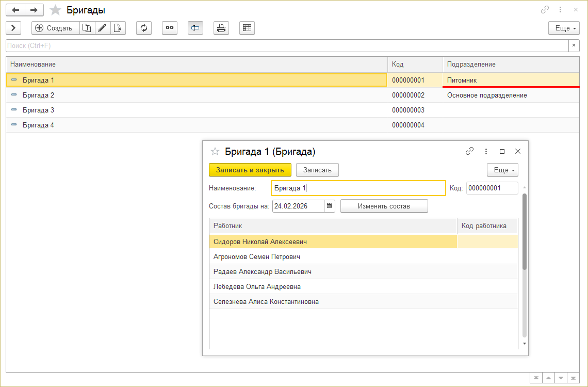Click the dialog vertical scrollbar
The width and height of the screenshot is (588, 387).
525,232
